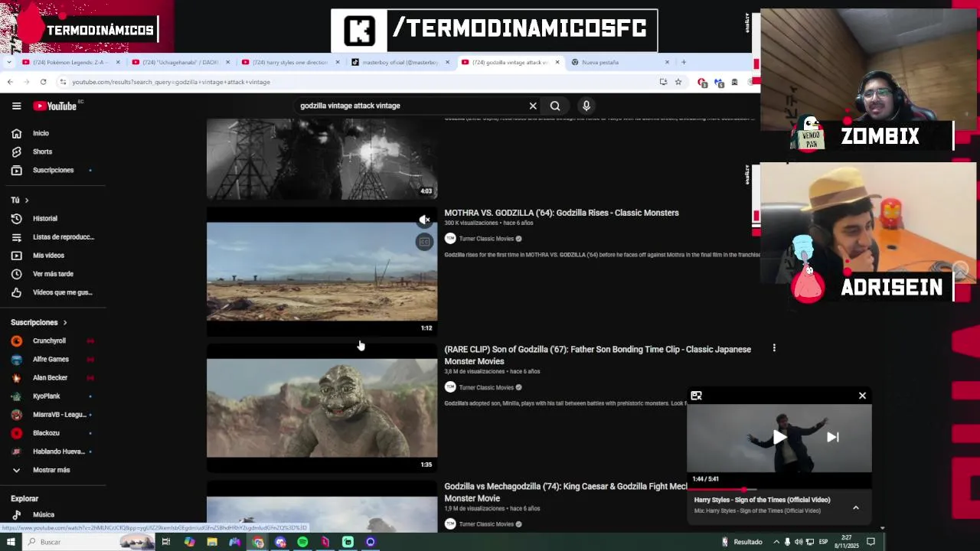Expand the miniplayer to full view
Image resolution: width=980 pixels, height=551 pixels.
pos(696,396)
